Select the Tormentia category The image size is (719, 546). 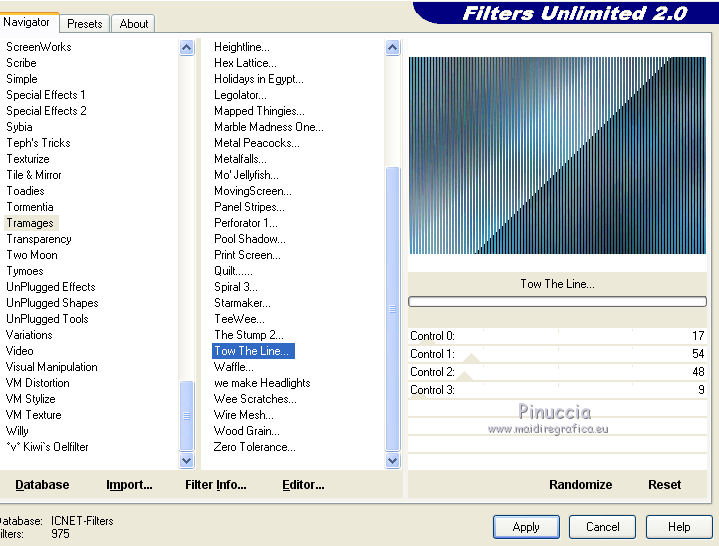(x=30, y=207)
